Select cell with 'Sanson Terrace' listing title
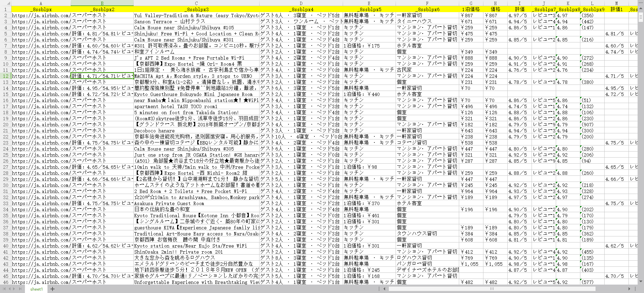This screenshot has height=293, width=644. (196, 22)
